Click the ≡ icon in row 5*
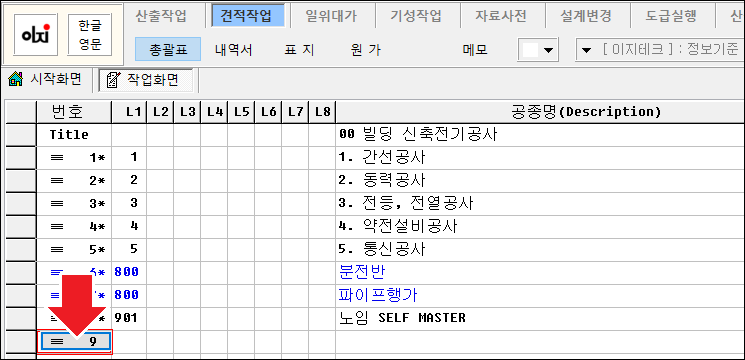 [x=57, y=249]
